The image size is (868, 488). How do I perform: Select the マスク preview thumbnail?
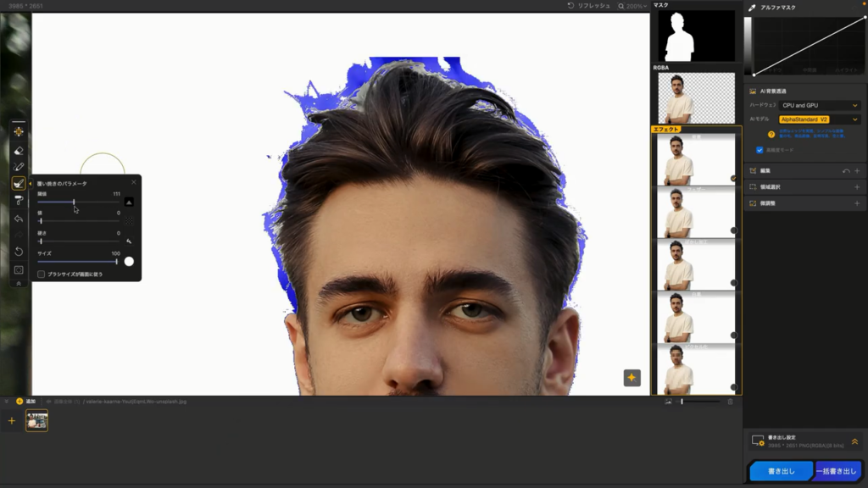pos(697,36)
